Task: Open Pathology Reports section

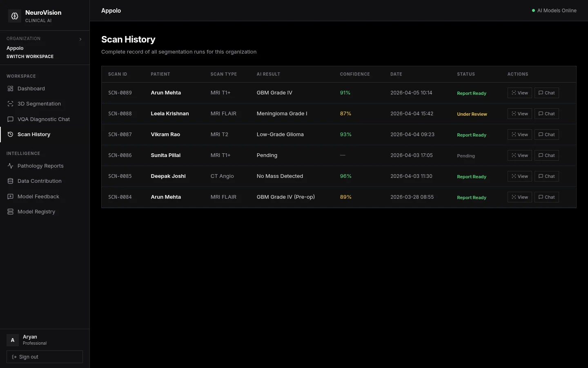Action: coord(45,166)
